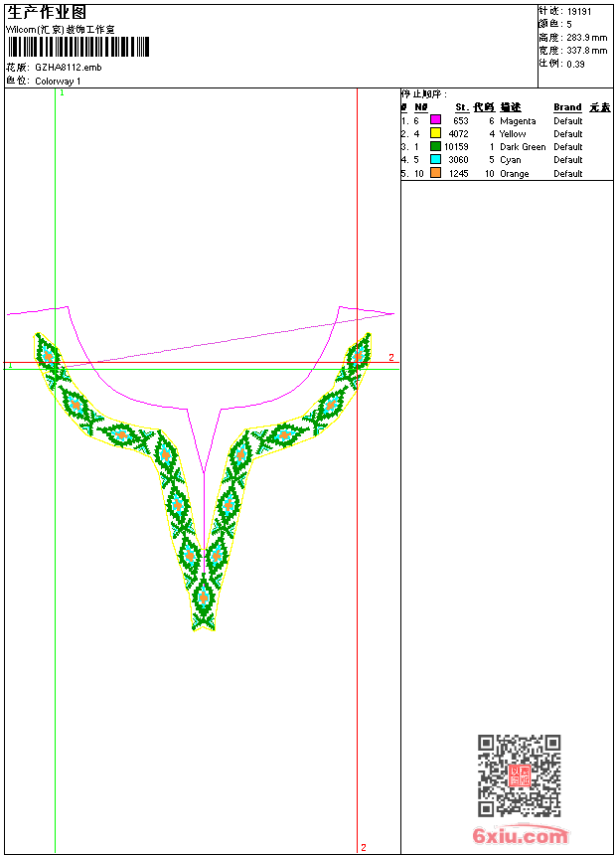Select the width value 337.8 mm
616x855 pixels.
[x=586, y=51]
